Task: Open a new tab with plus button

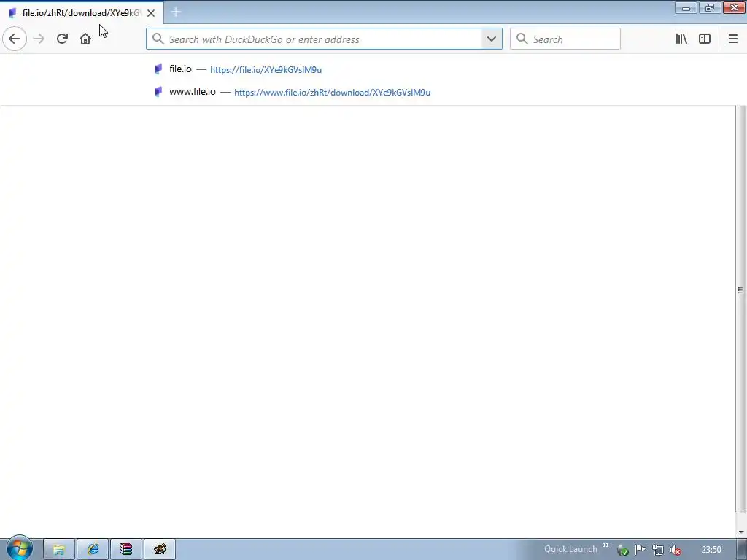Action: coord(176,12)
